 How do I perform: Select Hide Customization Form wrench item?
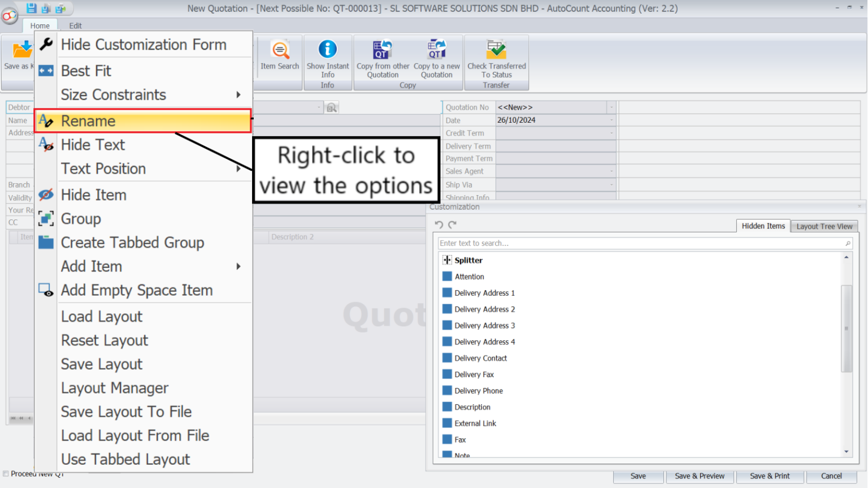click(143, 45)
